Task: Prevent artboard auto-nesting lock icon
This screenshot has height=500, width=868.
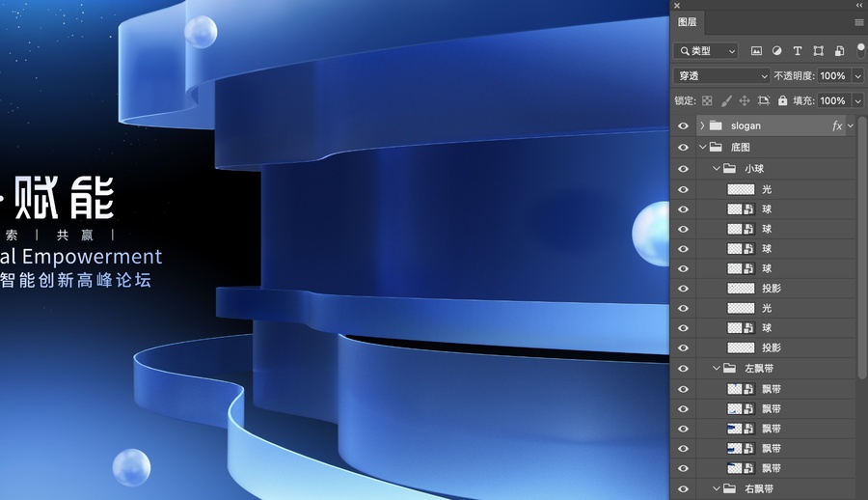Action: tap(764, 100)
